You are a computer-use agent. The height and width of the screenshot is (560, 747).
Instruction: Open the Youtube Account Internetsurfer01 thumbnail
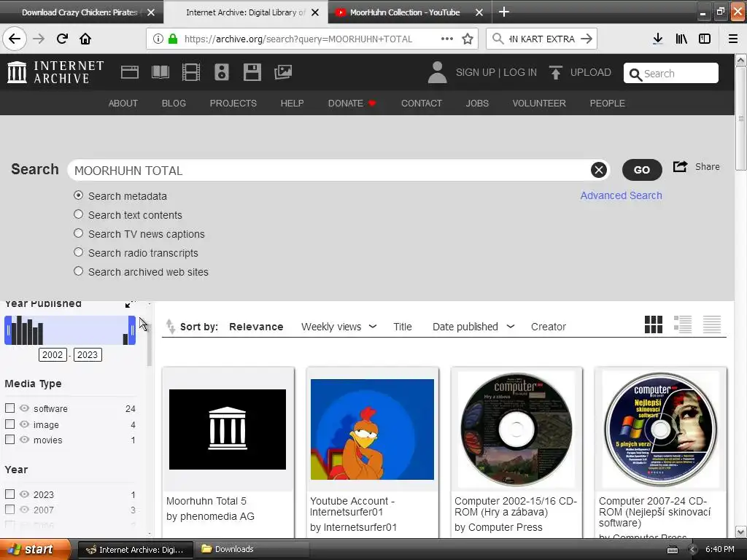pyautogui.click(x=372, y=429)
